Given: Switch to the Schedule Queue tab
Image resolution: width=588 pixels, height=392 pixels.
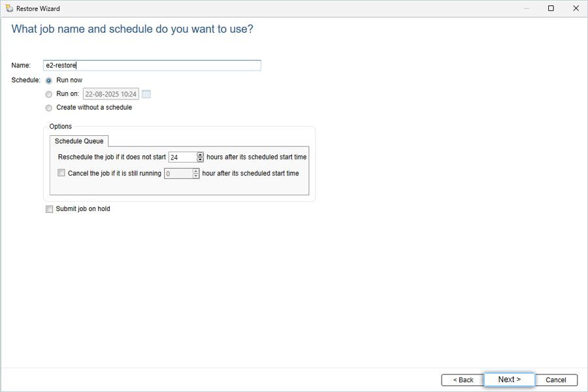Looking at the screenshot, I should click(79, 141).
